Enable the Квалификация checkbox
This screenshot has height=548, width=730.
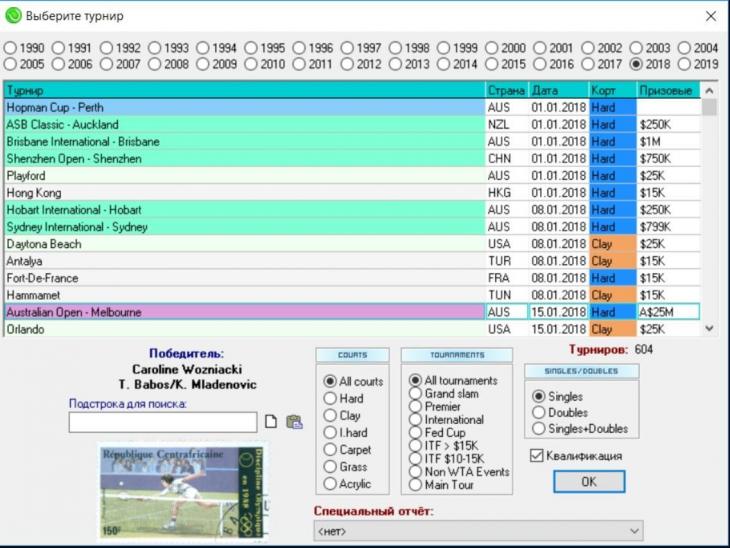(537, 455)
